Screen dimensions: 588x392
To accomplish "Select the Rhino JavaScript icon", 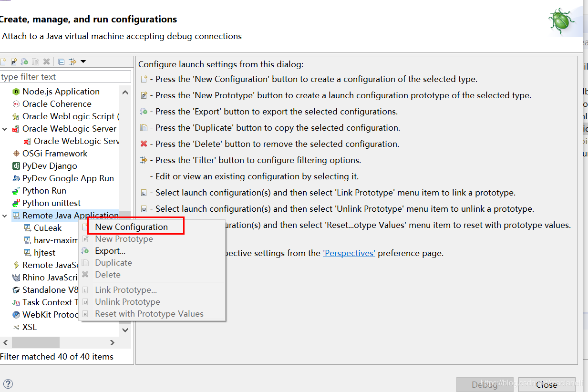I will [16, 278].
